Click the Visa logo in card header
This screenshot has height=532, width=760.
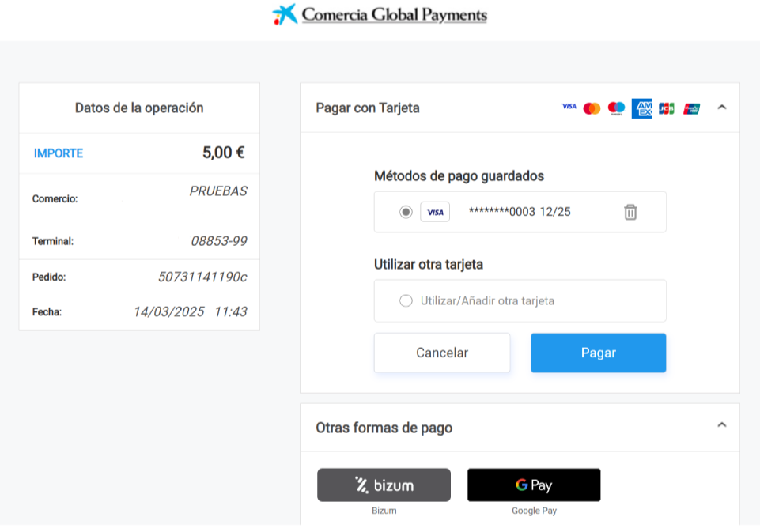click(569, 108)
